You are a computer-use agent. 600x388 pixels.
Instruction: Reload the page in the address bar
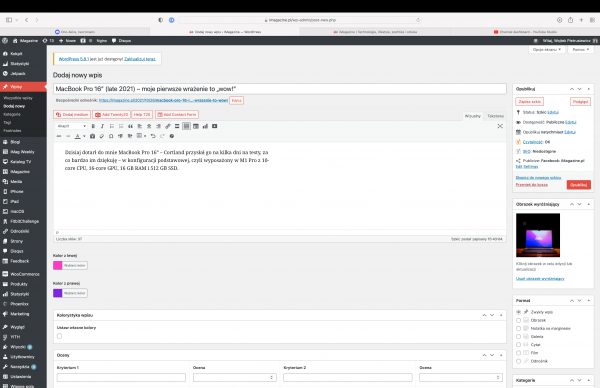pos(418,20)
